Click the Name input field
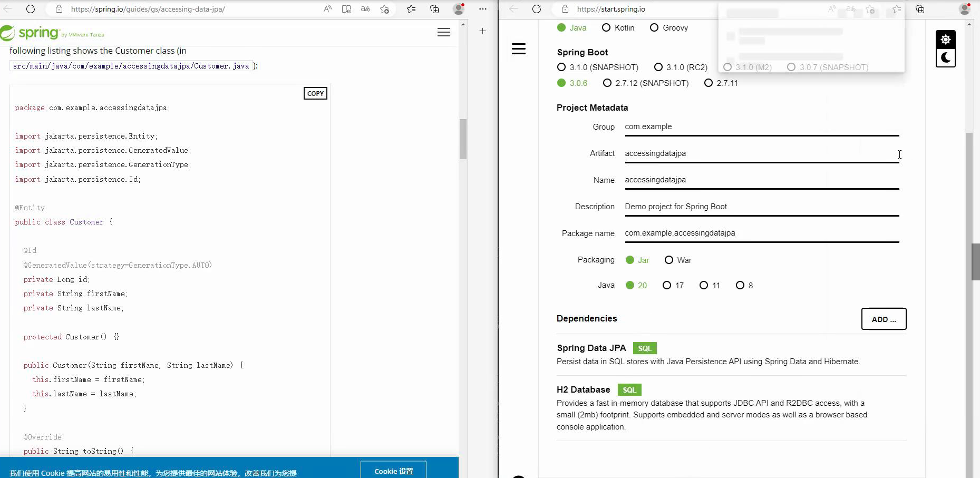Image resolution: width=980 pixels, height=478 pixels. point(762,180)
